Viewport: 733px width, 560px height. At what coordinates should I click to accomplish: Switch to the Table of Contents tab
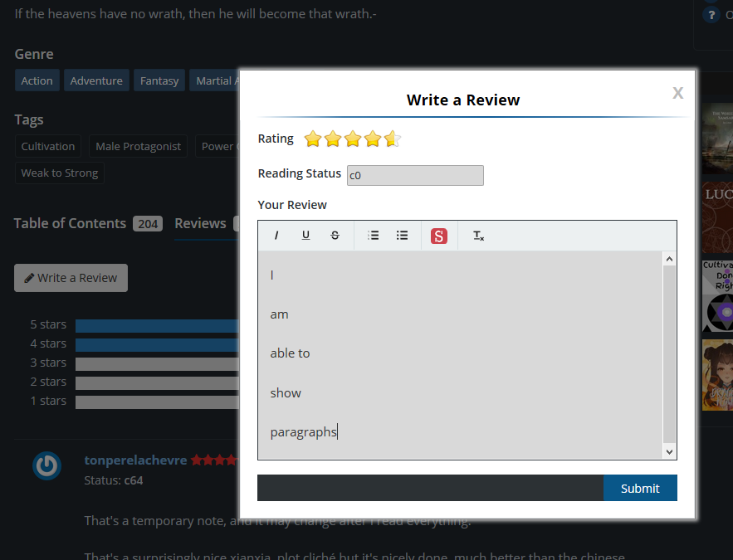70,223
